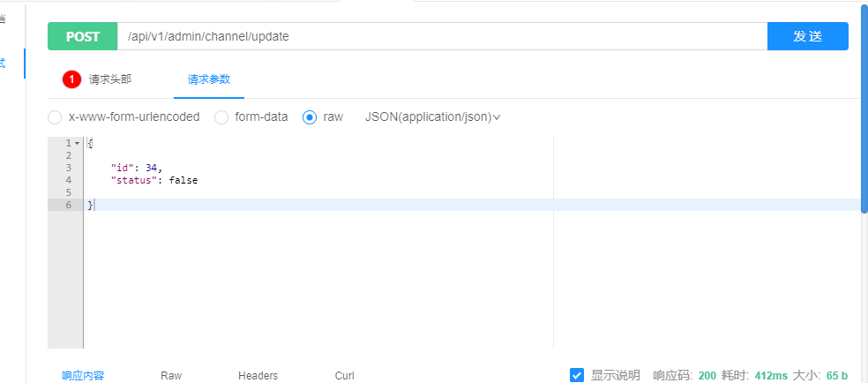868x383 pixels.
Task: Click the vertical scrollbar on the right edge
Action: tap(864, 106)
